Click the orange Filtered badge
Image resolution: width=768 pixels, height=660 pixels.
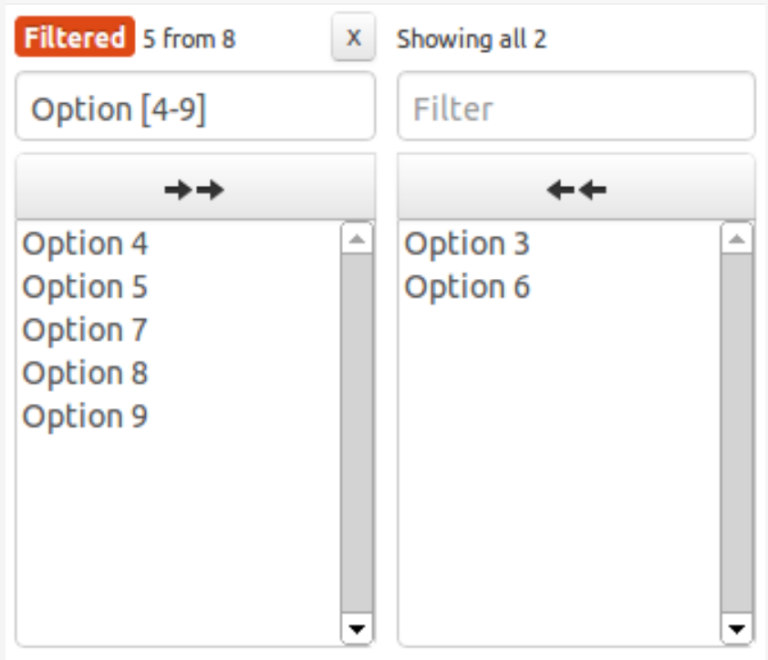75,37
